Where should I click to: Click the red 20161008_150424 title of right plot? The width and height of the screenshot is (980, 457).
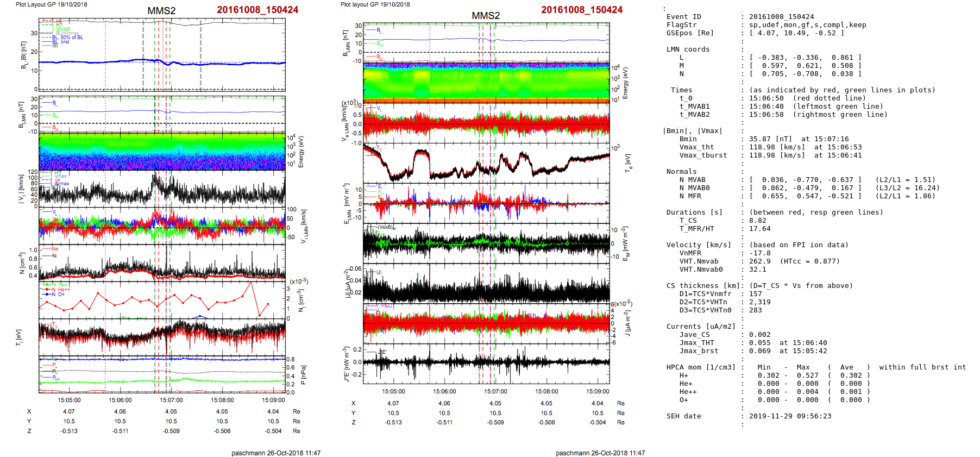[x=581, y=10]
